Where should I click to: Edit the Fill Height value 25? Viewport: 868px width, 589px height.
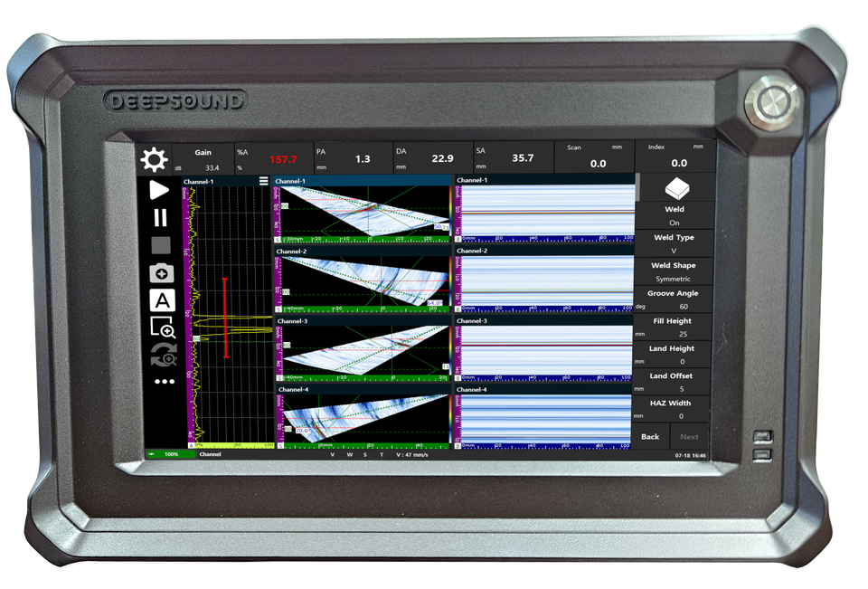[672, 327]
